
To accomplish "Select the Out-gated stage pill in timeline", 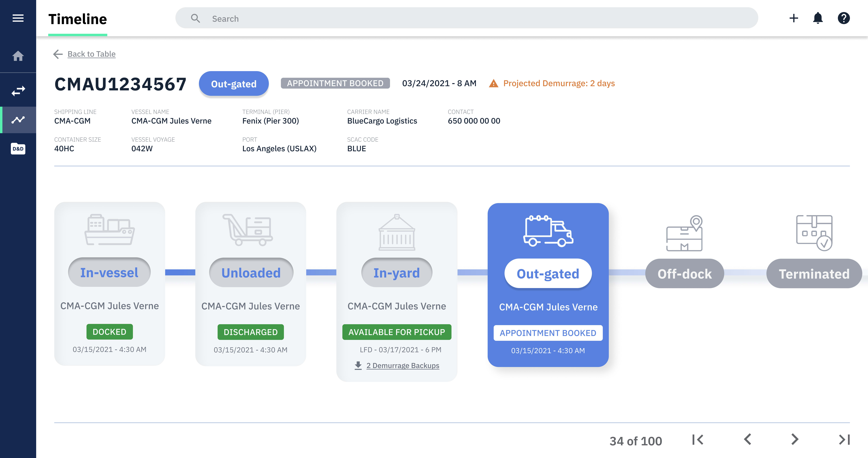I will click(548, 273).
